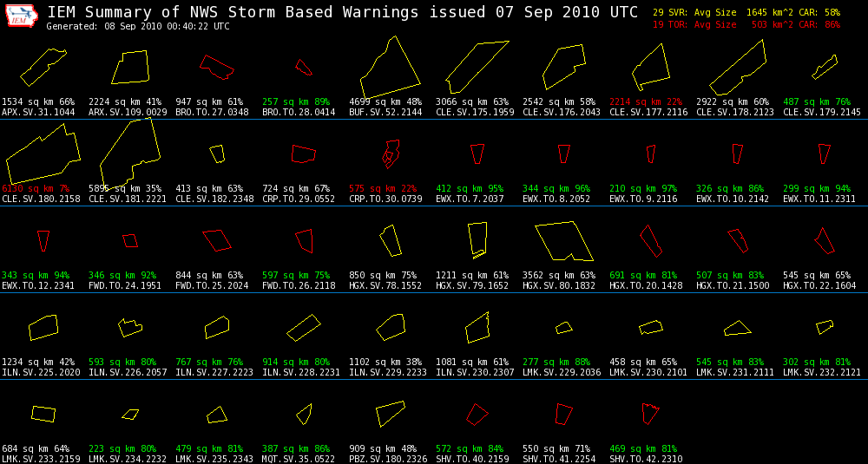The width and height of the screenshot is (868, 464).
Task: Click the green '767 sq km 76%' value
Action: pos(209,363)
